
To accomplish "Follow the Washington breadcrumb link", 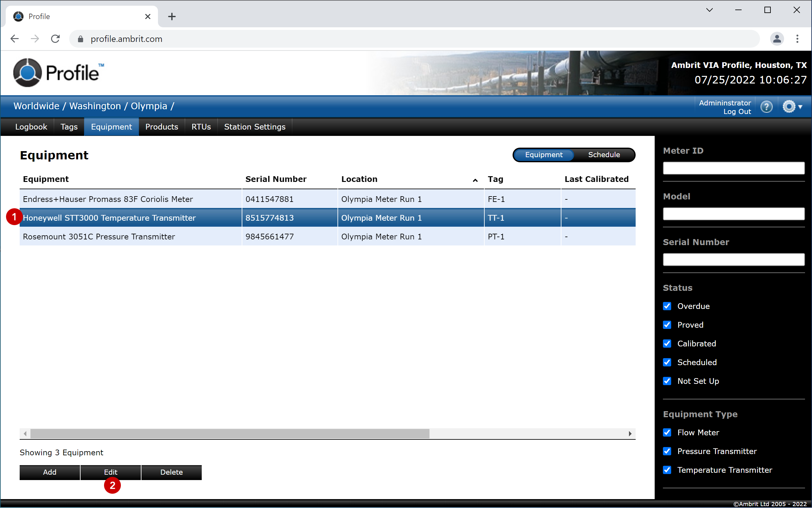I will click(x=95, y=106).
